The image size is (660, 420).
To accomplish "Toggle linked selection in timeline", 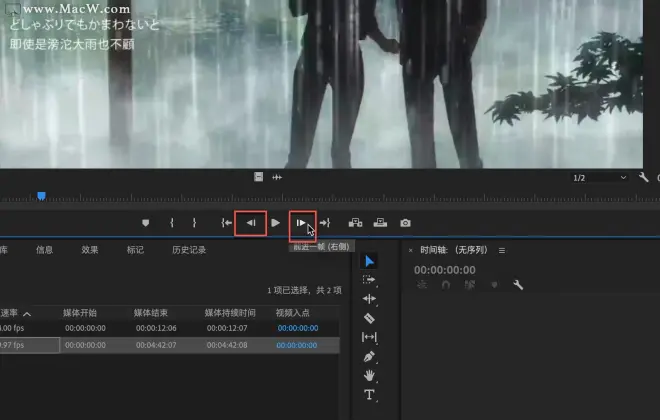I will 470,285.
